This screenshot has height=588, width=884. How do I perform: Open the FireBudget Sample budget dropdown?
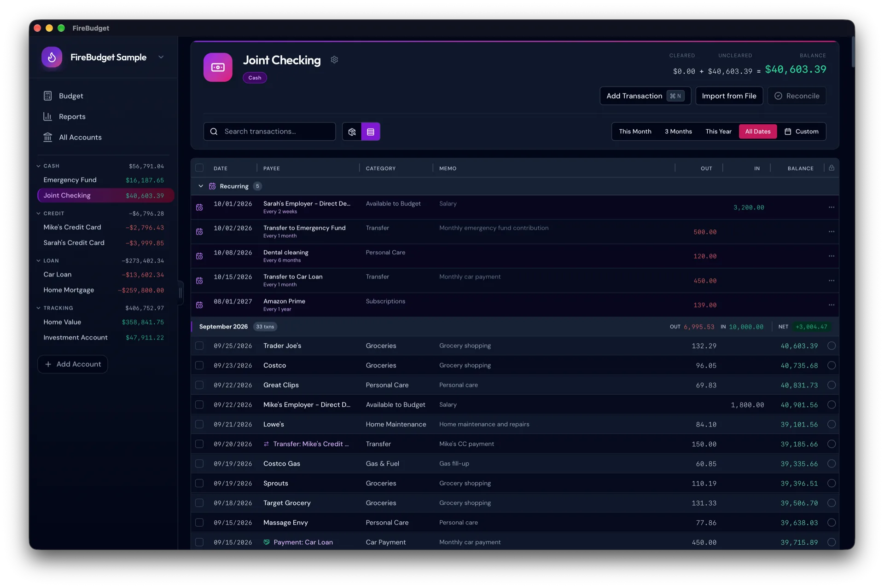(x=161, y=57)
